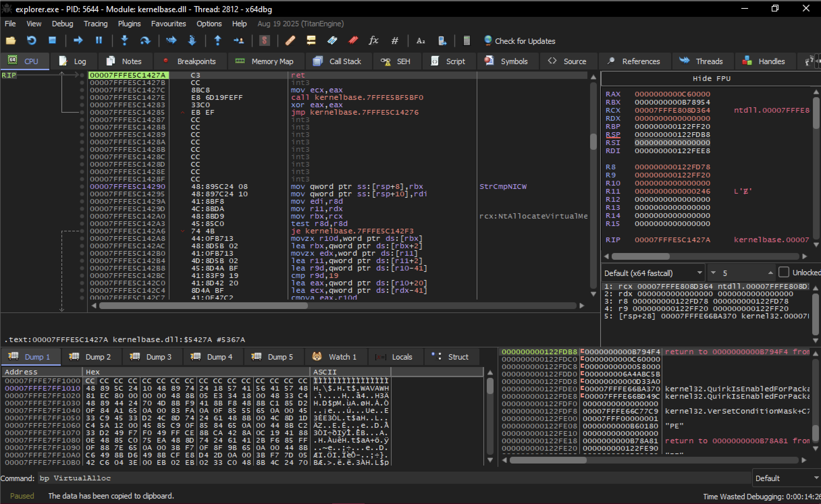Step over with the curved arrow icon

click(x=145, y=41)
